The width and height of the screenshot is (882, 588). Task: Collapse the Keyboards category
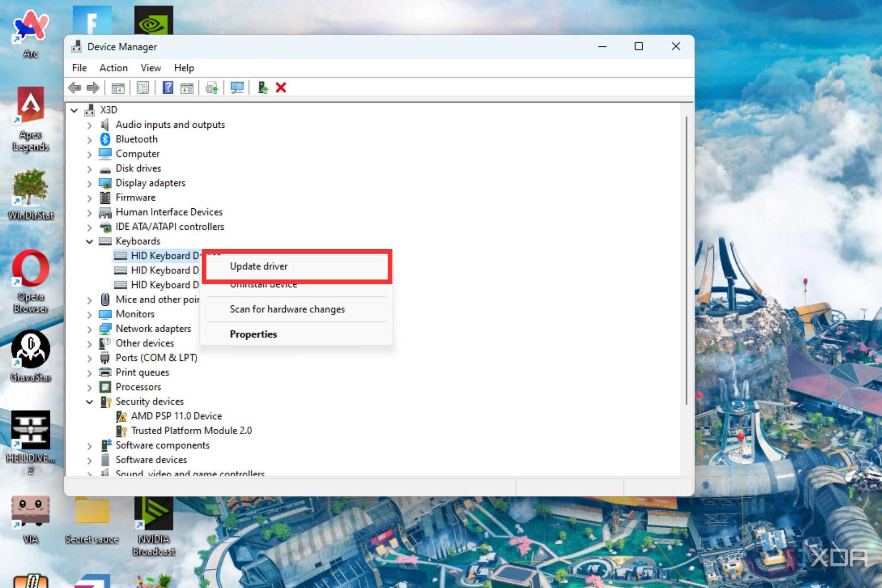(x=89, y=241)
